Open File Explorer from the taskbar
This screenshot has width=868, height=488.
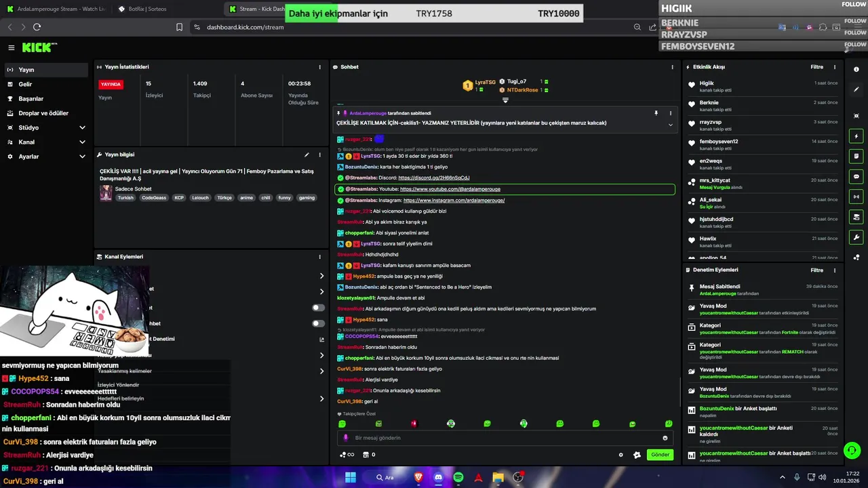[x=498, y=477]
